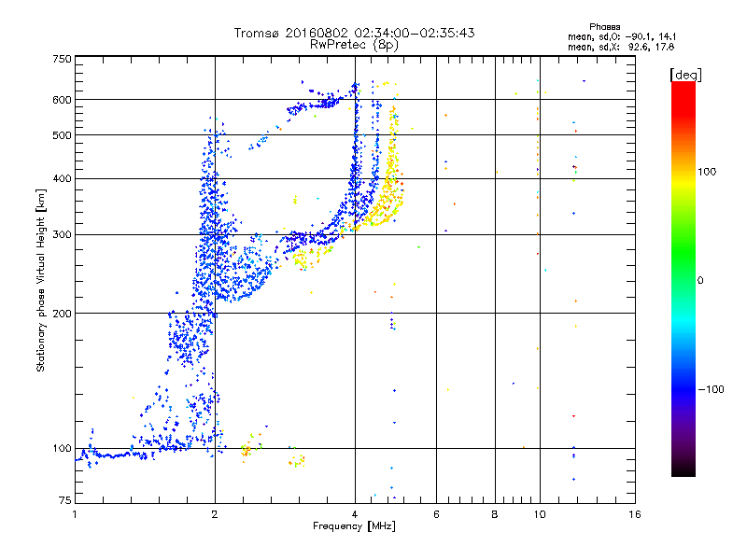Click the "Frequency [MHz]" axis title
Image resolution: width=747 pixels, height=560 pixels.
click(354, 526)
